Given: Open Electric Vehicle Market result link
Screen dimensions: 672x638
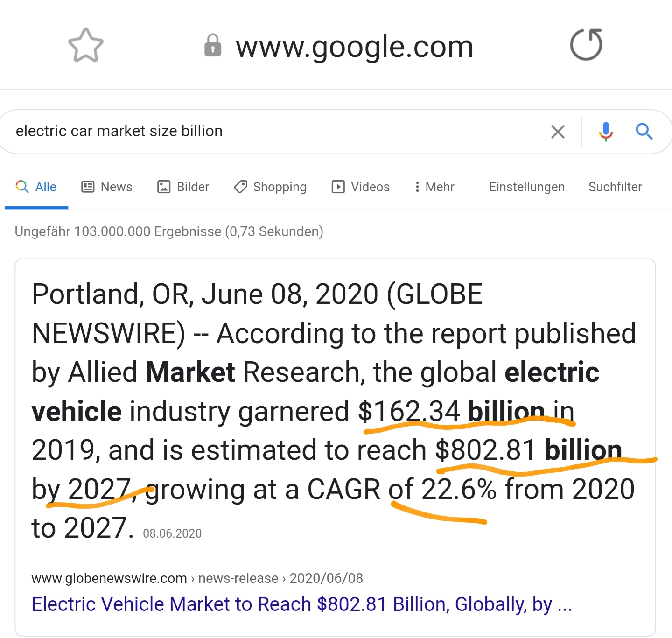Looking at the screenshot, I should pyautogui.click(x=301, y=604).
